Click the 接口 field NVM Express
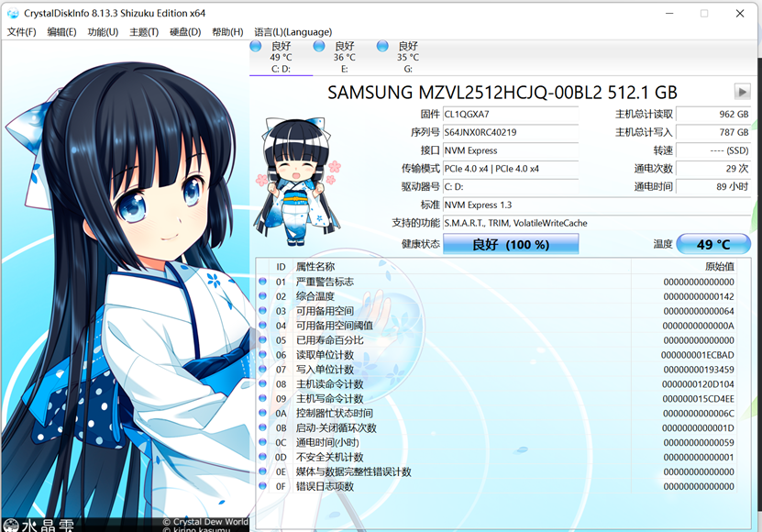This screenshot has height=532, width=762. pyautogui.click(x=511, y=150)
